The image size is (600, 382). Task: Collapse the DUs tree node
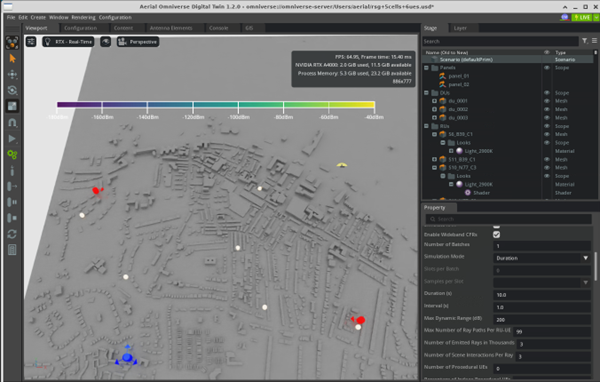click(x=426, y=93)
